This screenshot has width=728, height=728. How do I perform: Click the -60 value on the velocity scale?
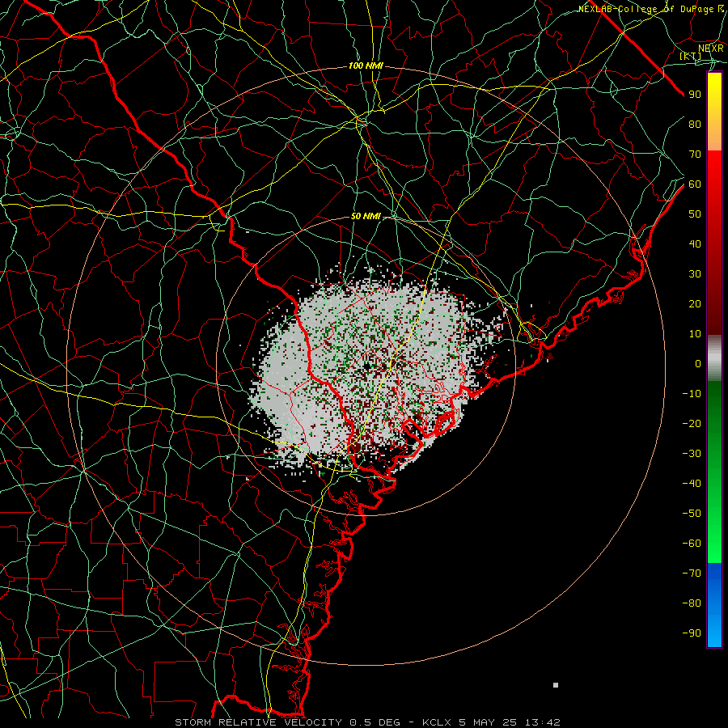pos(692,544)
